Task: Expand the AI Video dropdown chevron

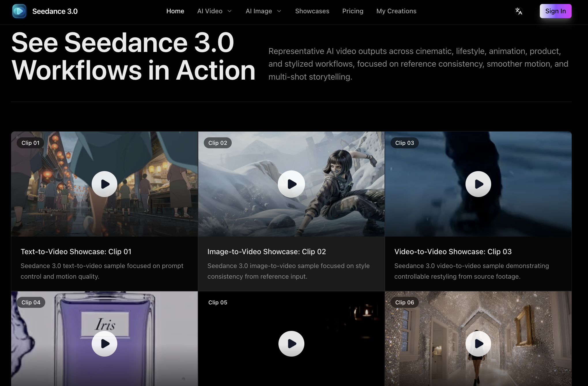Action: (x=230, y=11)
